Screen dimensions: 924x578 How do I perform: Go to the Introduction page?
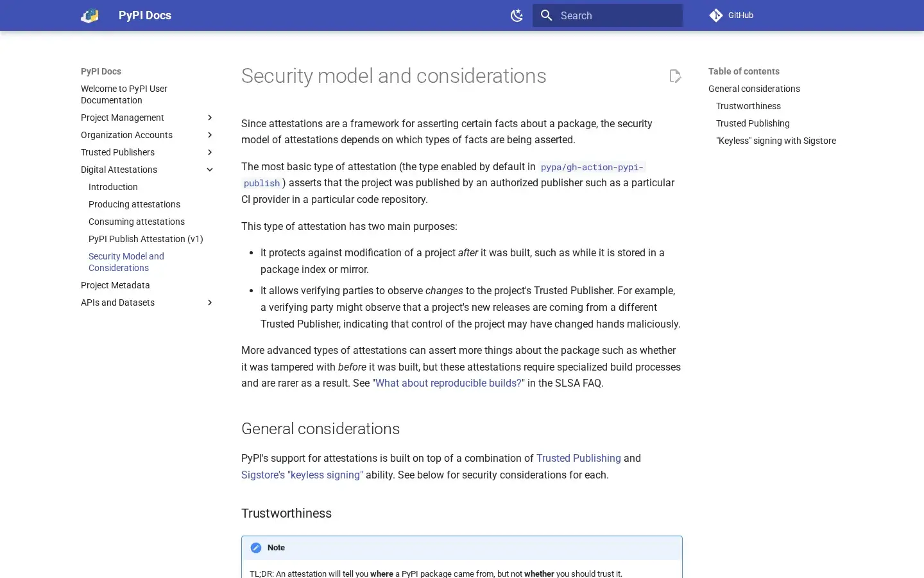(x=113, y=187)
